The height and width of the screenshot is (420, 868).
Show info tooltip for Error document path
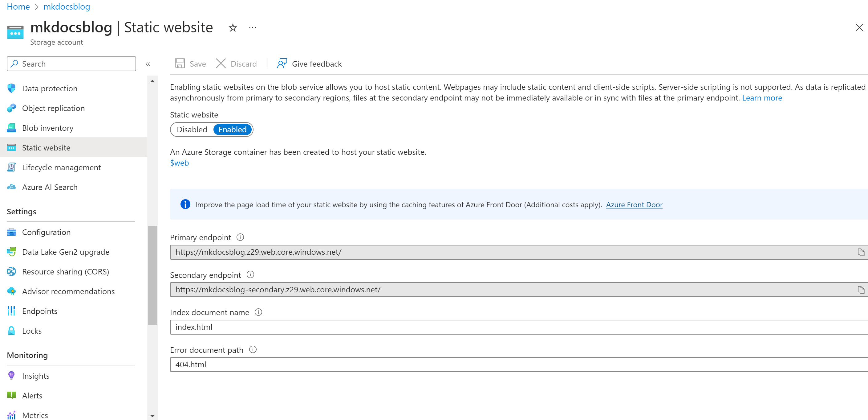pos(253,349)
